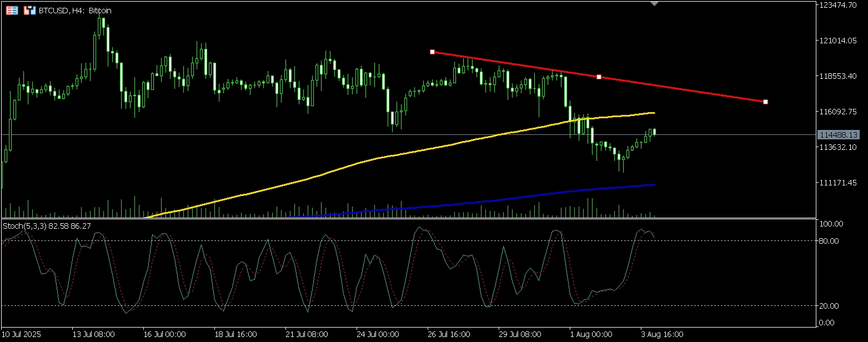Click the stochastic 80.00 level label
The width and height of the screenshot is (868, 342).
point(831,240)
